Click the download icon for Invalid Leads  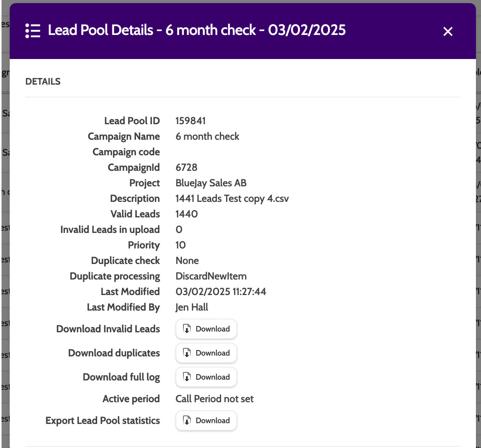point(187,329)
